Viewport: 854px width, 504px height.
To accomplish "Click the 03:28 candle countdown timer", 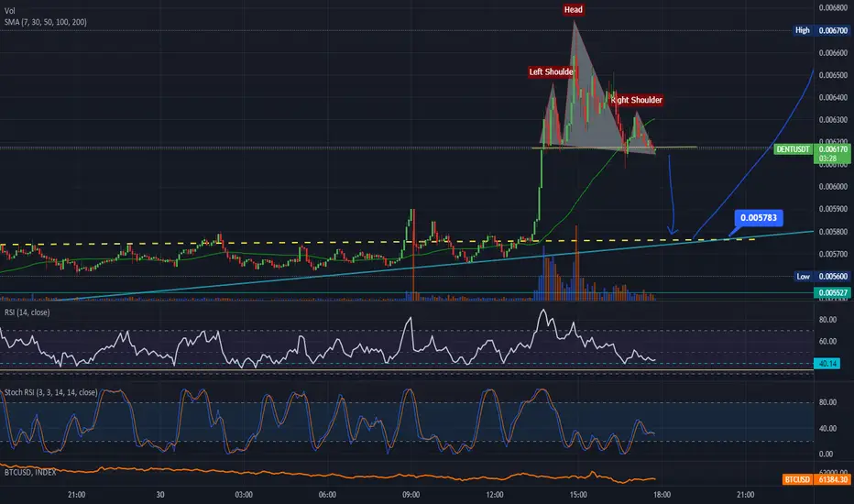I will tap(827, 159).
